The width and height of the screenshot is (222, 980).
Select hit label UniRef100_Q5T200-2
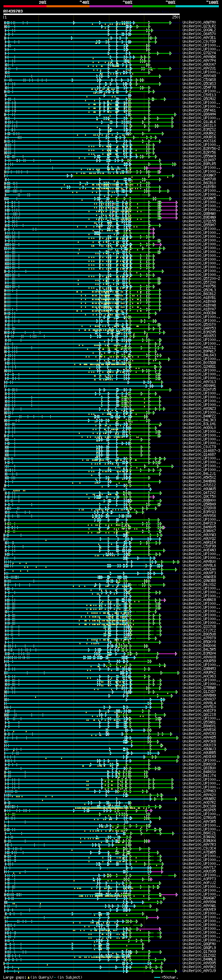pos(201,278)
